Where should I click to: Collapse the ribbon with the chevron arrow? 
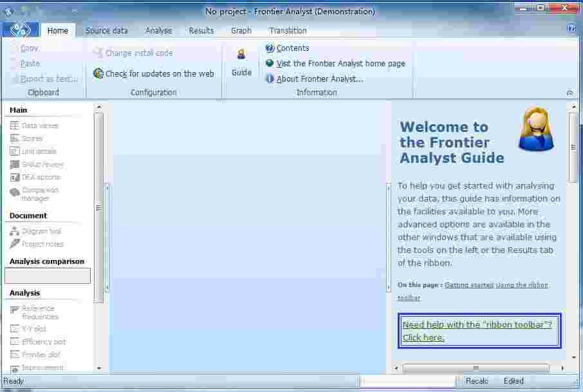coord(569,92)
